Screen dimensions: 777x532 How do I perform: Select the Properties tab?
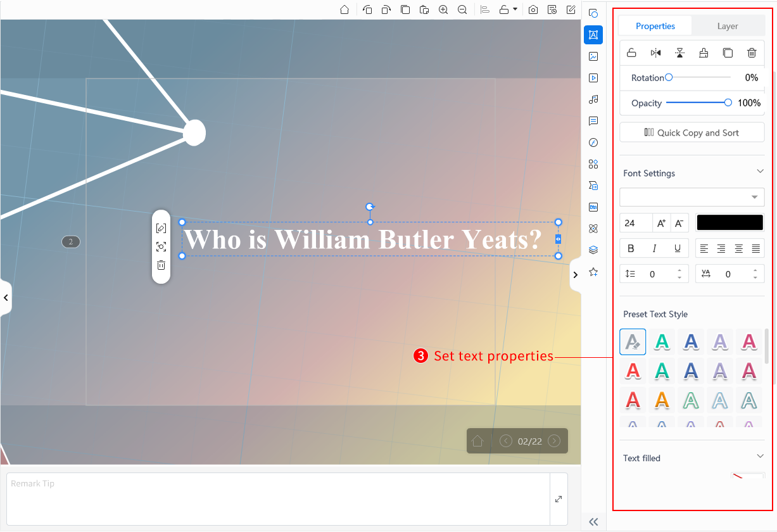click(655, 26)
